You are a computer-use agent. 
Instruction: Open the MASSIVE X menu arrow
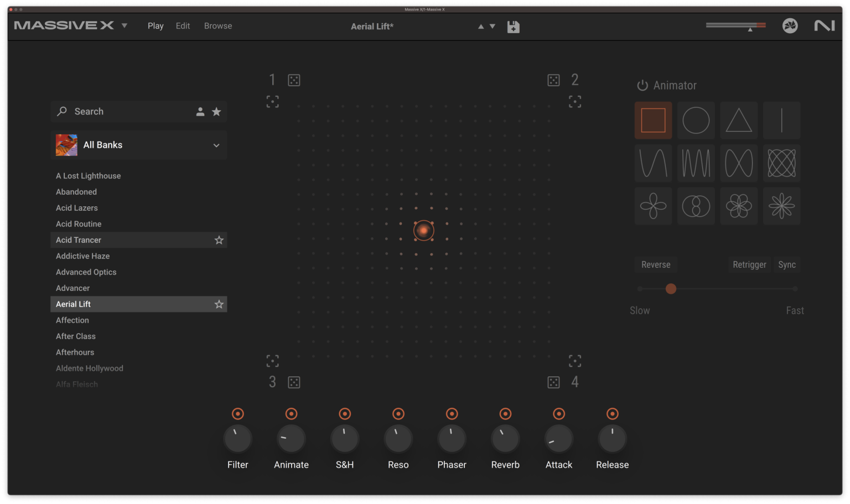click(125, 25)
